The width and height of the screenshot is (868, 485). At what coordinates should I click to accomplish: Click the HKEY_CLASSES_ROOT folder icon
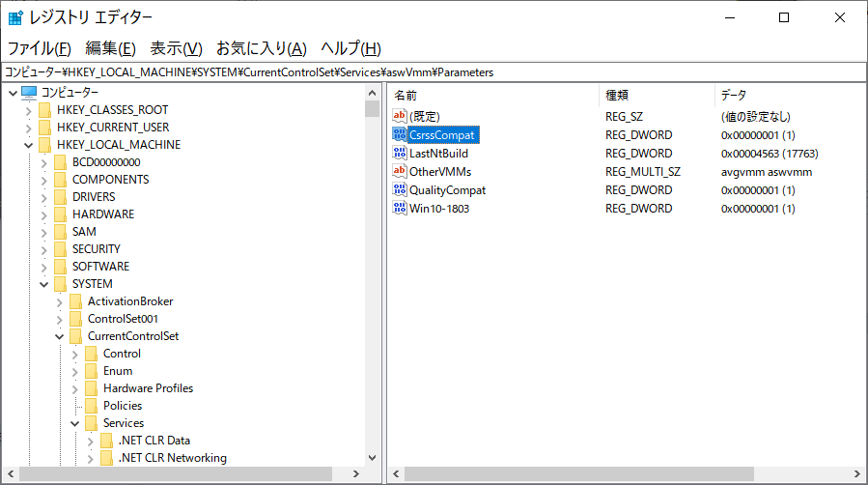pyautogui.click(x=44, y=110)
